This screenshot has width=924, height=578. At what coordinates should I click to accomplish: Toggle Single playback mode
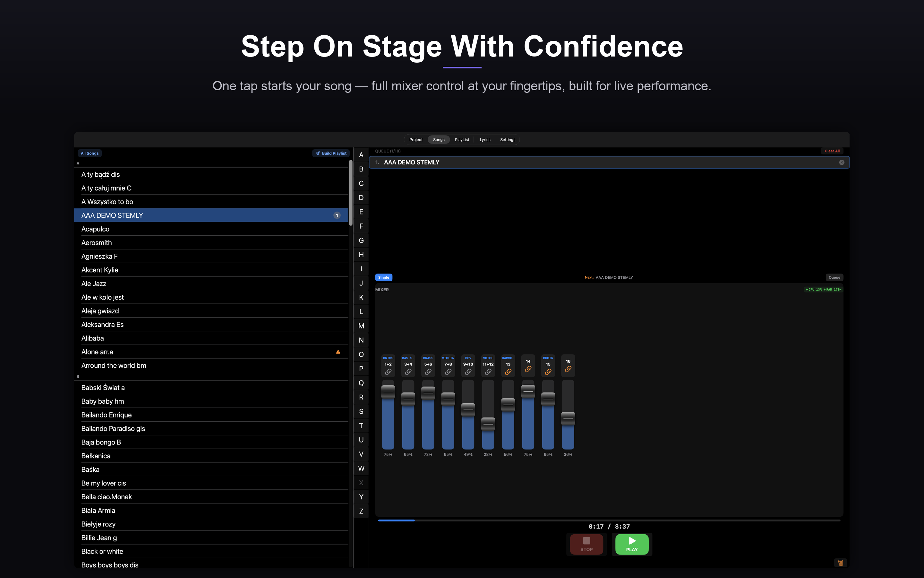(x=384, y=277)
